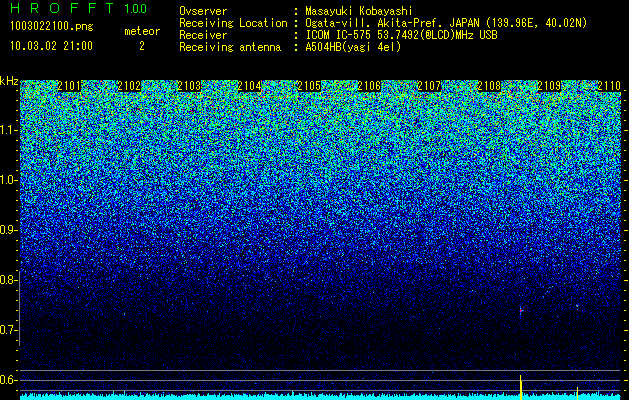Click the 1.1 frequency axis label
The height and width of the screenshot is (400, 629).
(7, 130)
